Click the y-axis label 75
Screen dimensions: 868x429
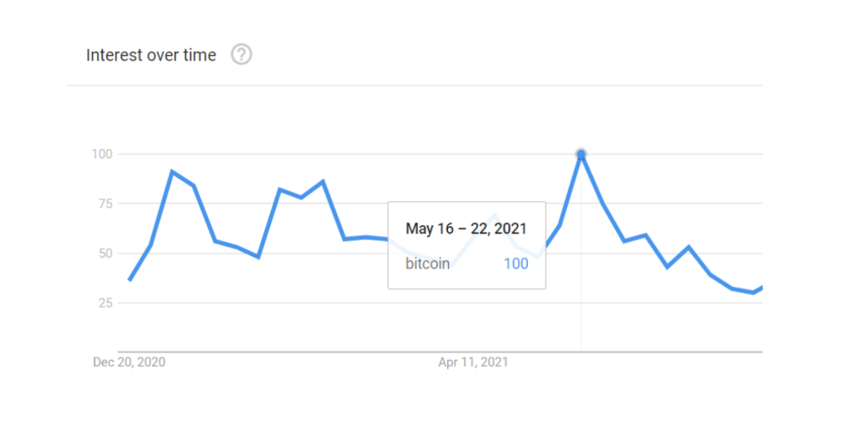[x=105, y=204]
